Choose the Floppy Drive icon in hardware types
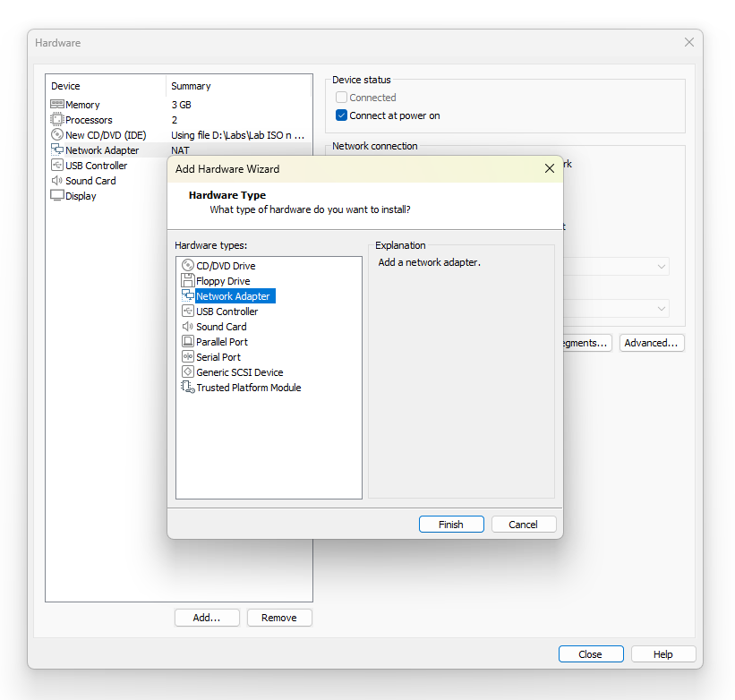735x700 pixels. pos(187,281)
